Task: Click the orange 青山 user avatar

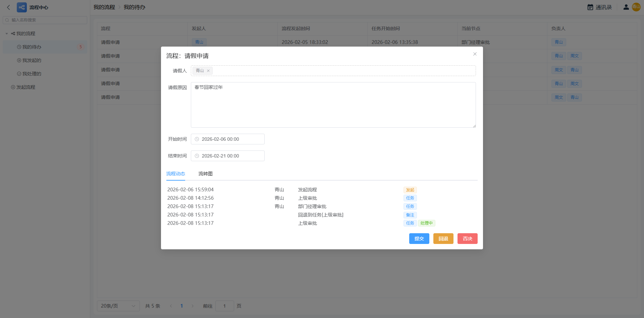Action: (636, 7)
